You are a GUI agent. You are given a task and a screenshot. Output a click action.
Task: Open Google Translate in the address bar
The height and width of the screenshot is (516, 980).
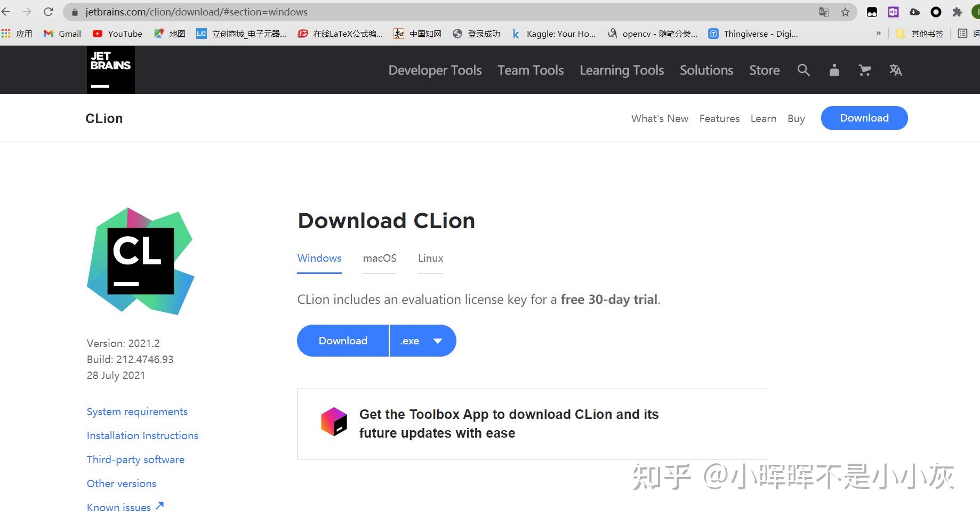(823, 12)
